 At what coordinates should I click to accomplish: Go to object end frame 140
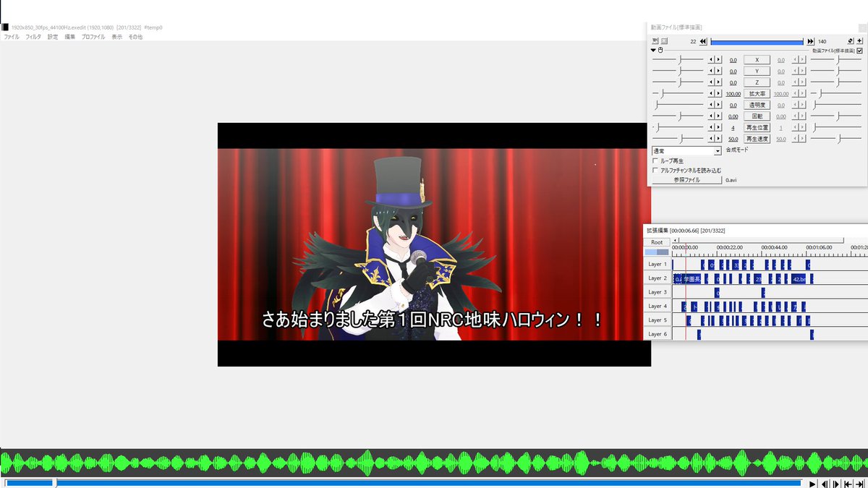(810, 41)
